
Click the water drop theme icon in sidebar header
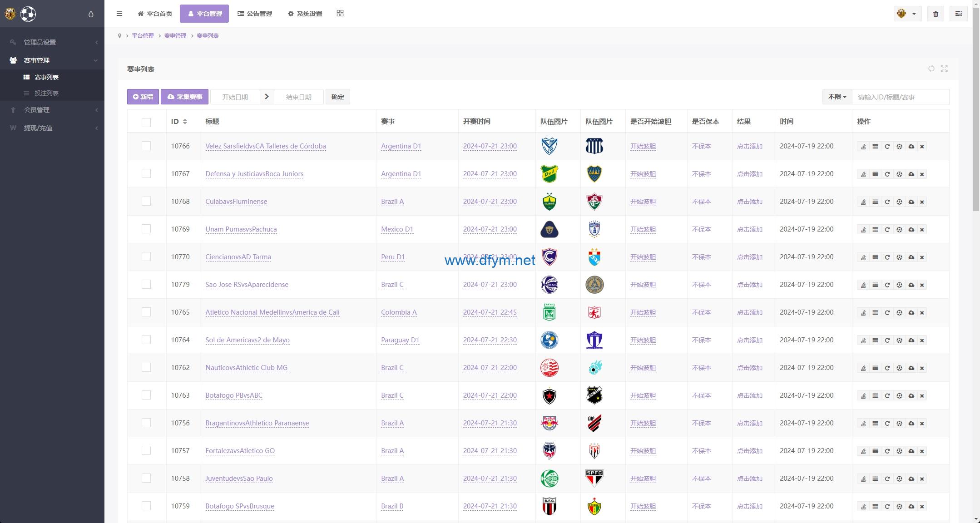91,14
